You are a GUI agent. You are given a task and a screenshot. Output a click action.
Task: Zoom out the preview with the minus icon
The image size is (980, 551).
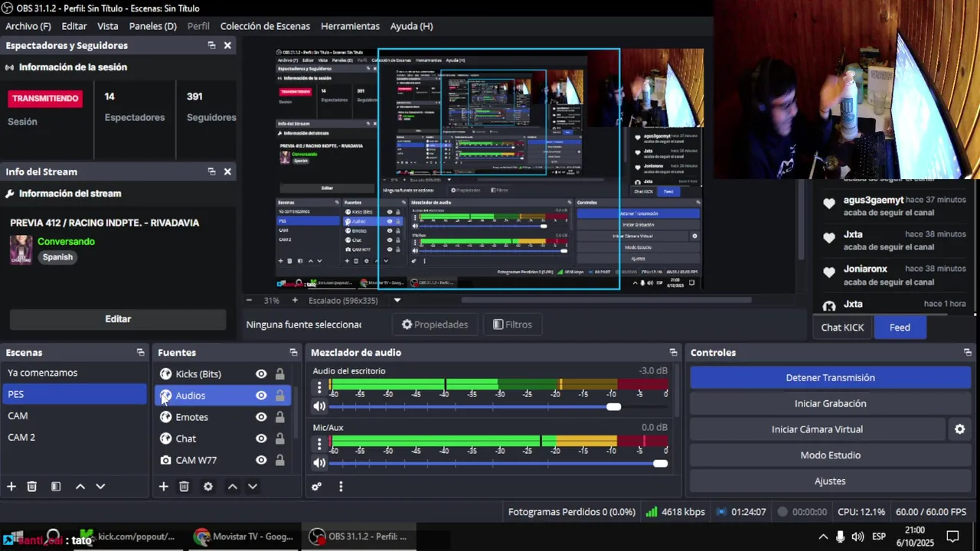(x=249, y=301)
